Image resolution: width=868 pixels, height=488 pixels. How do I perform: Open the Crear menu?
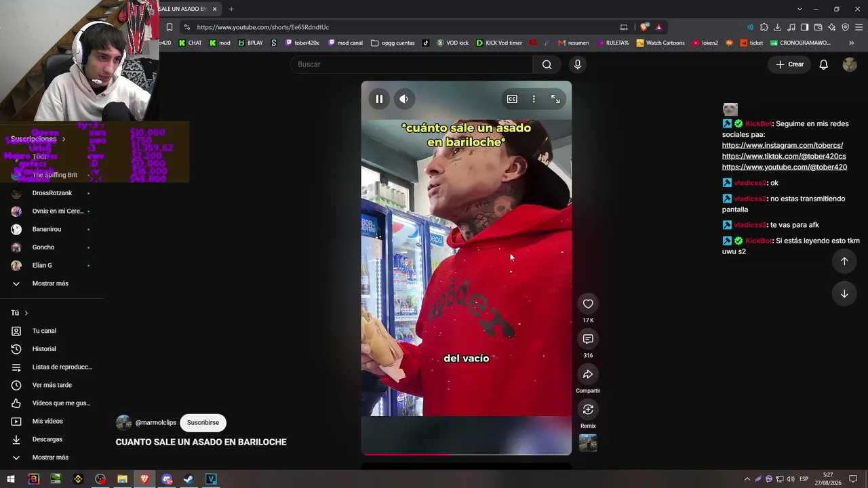point(790,64)
